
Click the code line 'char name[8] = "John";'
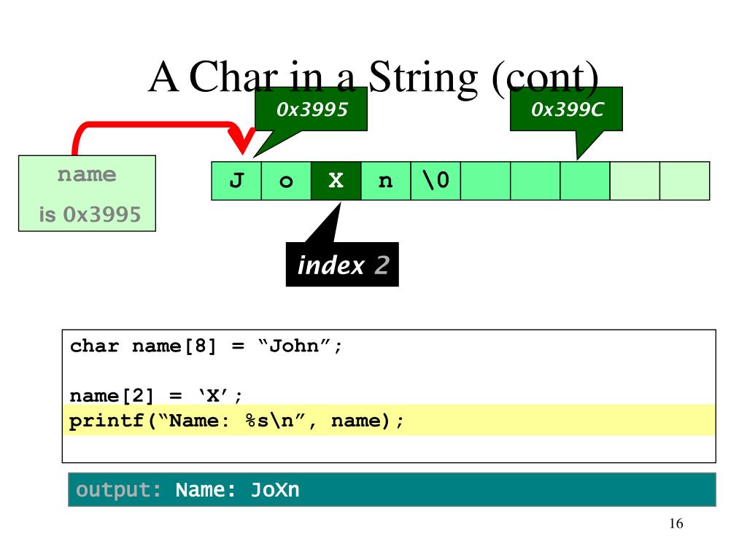click(206, 346)
